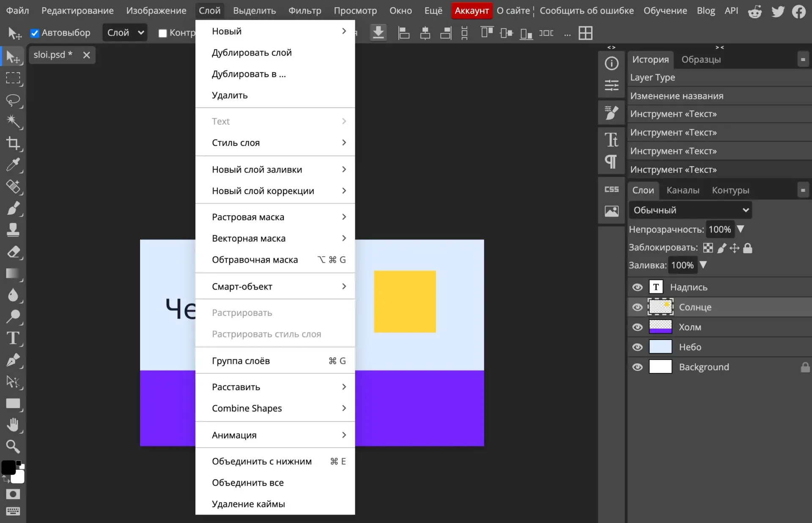812x523 pixels.
Task: Choose Объединить с нижним menu entry
Action: [x=275, y=462]
